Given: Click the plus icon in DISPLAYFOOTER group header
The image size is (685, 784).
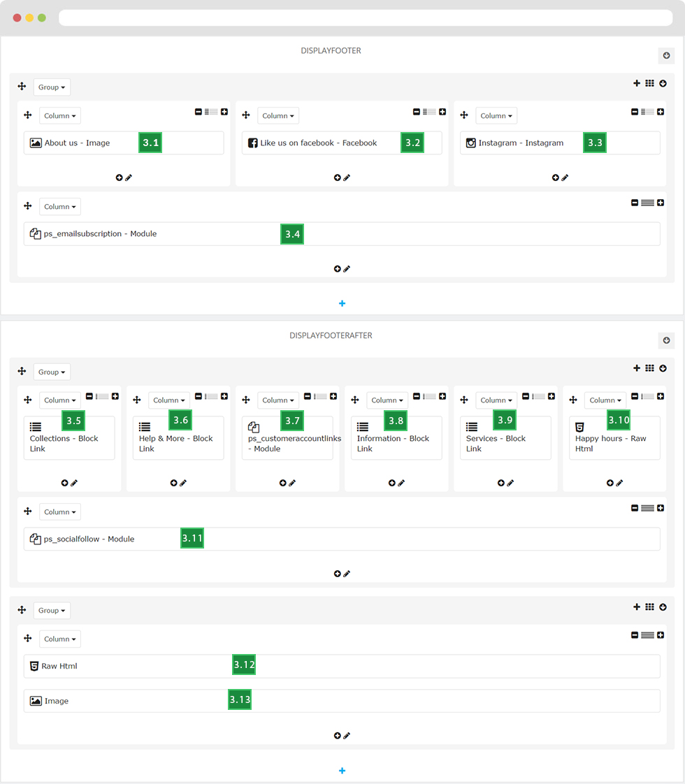Looking at the screenshot, I should 637,83.
